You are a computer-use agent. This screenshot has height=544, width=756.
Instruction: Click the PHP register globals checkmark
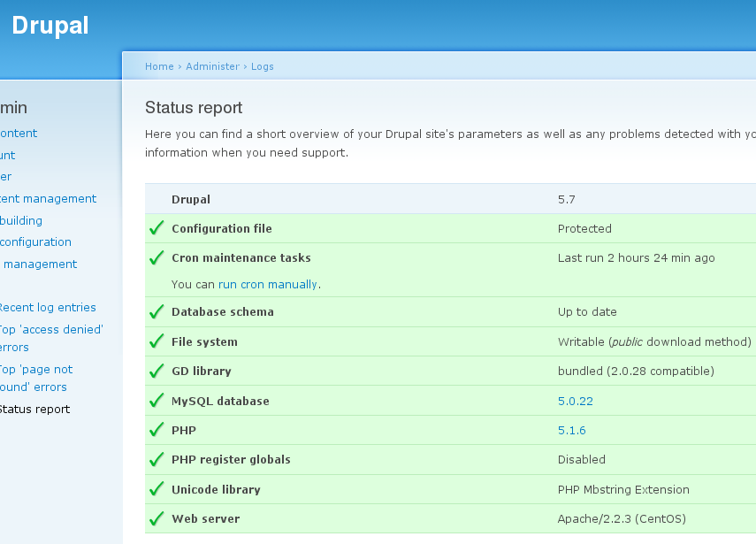pyautogui.click(x=157, y=459)
